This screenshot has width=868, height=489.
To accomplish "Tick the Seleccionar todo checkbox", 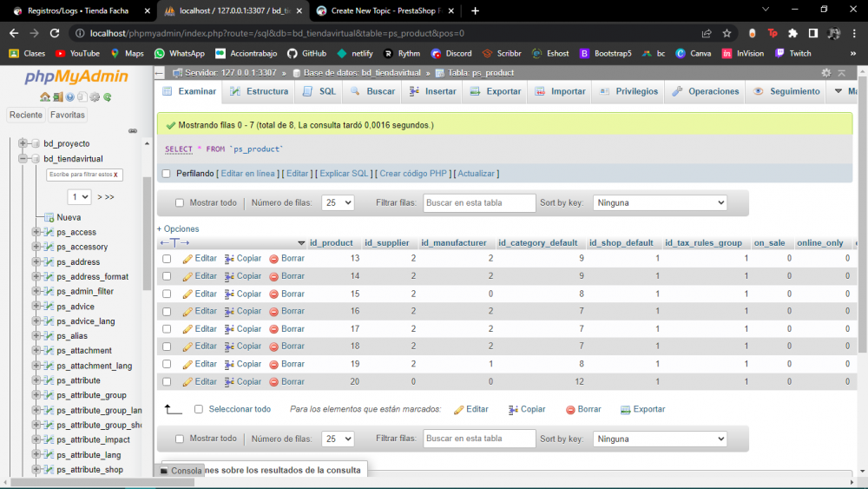I will [x=199, y=409].
